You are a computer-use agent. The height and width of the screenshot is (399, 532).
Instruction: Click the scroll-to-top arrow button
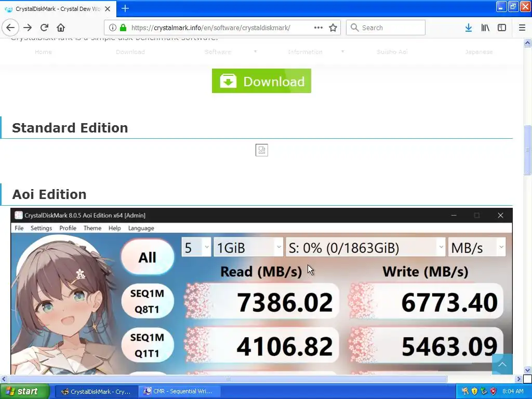(502, 364)
